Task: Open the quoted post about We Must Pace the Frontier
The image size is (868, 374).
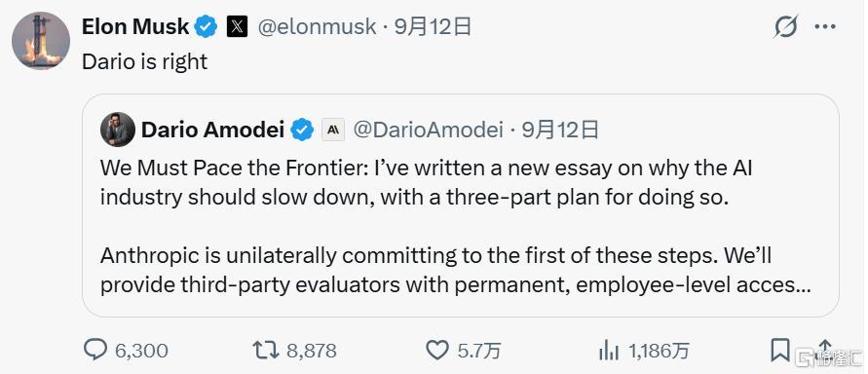Action: [461, 206]
